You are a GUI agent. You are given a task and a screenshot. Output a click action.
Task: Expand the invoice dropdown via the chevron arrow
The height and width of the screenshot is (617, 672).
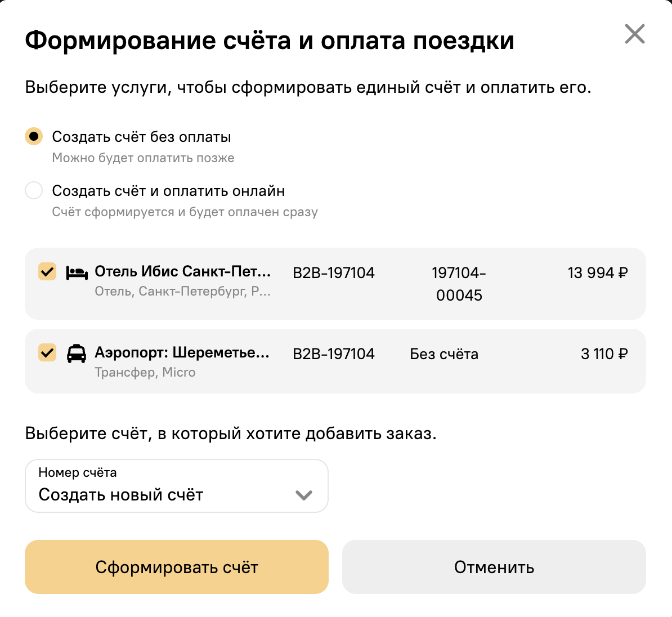pyautogui.click(x=304, y=495)
